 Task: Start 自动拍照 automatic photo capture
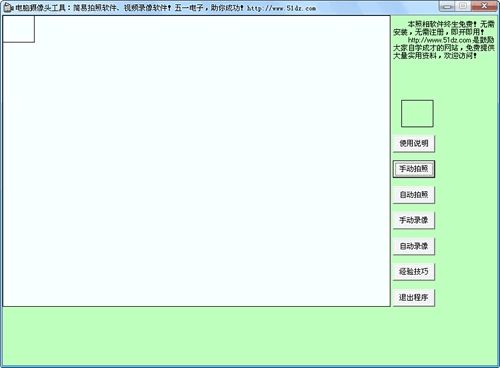[x=414, y=195]
